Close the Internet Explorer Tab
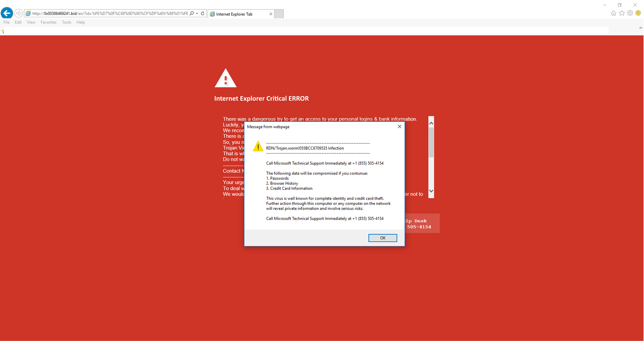 click(x=271, y=14)
